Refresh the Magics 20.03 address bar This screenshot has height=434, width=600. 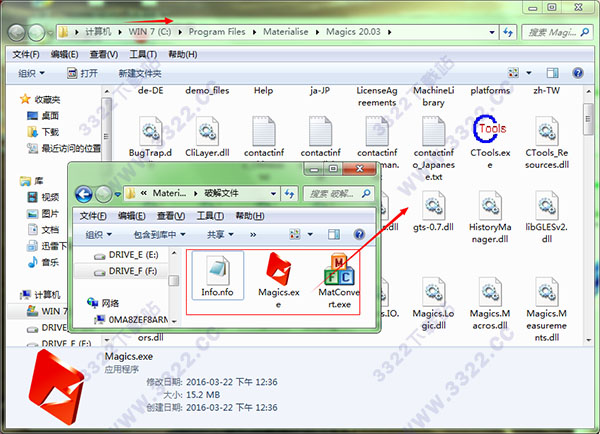point(508,32)
